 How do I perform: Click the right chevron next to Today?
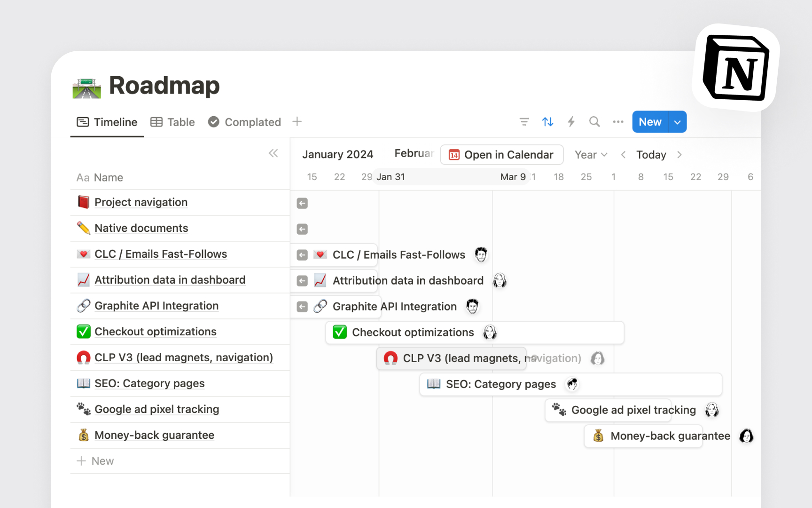pos(679,154)
